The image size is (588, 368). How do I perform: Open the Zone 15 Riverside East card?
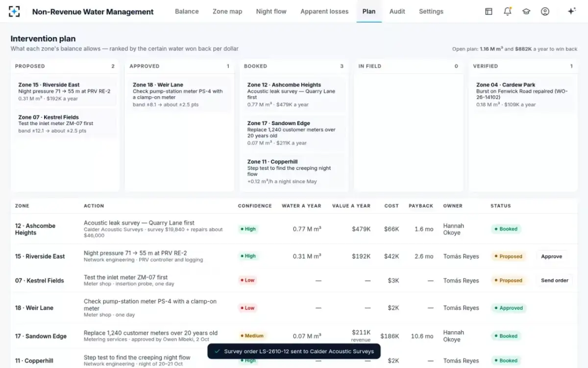65,91
